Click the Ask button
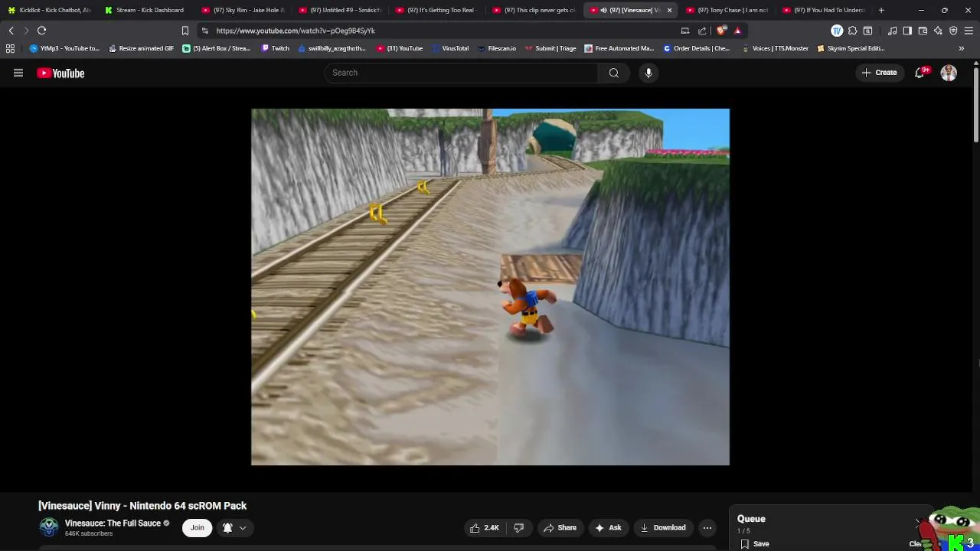Screen dimensions: 980x551 [610, 527]
